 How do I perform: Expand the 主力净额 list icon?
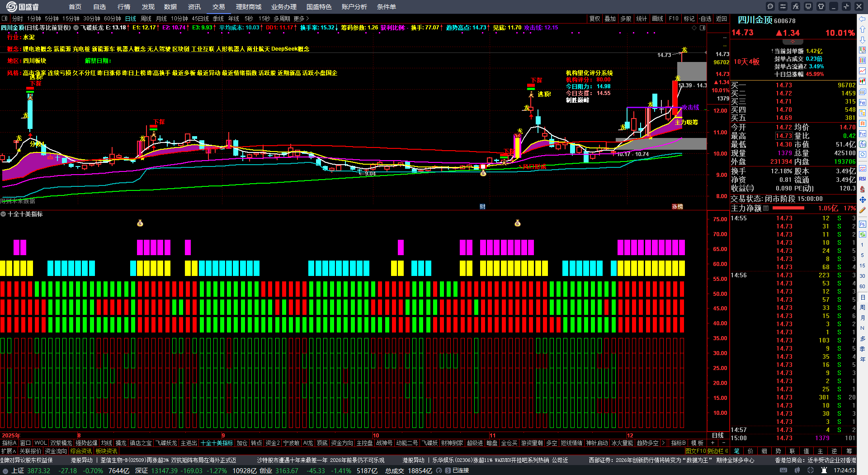click(766, 209)
